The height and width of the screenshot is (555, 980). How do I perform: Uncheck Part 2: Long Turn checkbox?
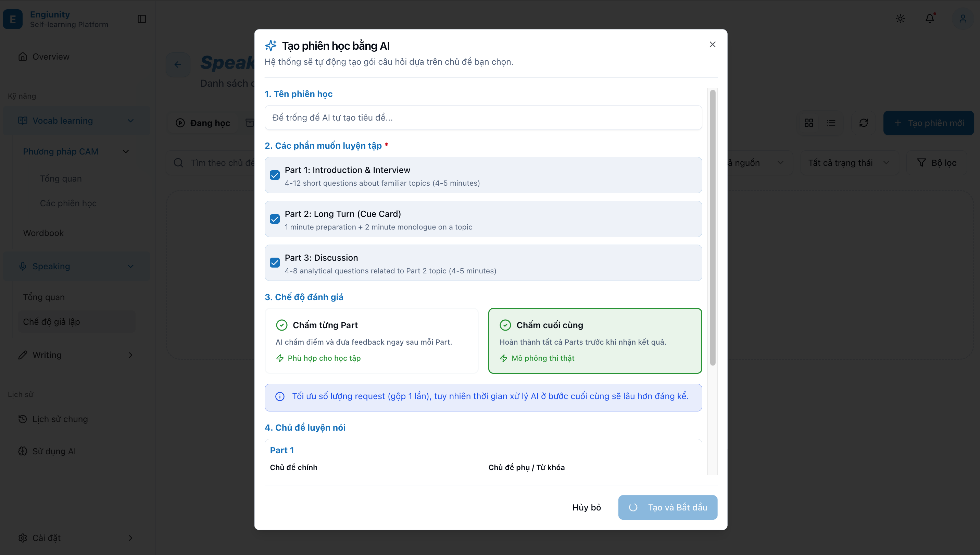(275, 219)
